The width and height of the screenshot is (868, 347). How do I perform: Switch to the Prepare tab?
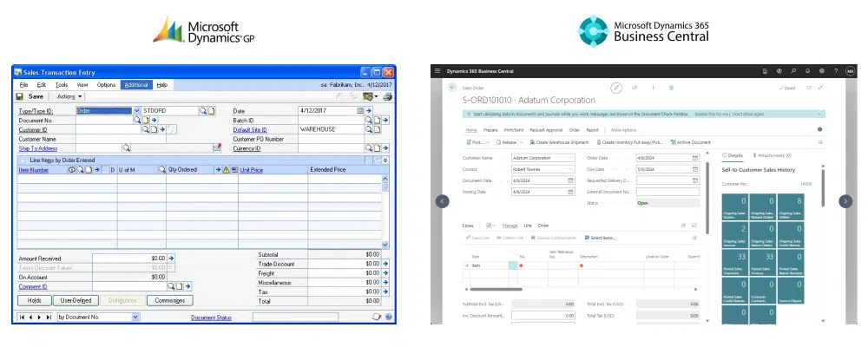[x=490, y=130]
